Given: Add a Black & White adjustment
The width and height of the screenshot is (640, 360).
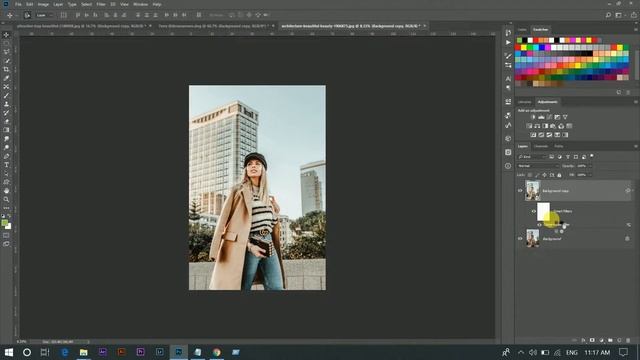Looking at the screenshot, I should 545,126.
